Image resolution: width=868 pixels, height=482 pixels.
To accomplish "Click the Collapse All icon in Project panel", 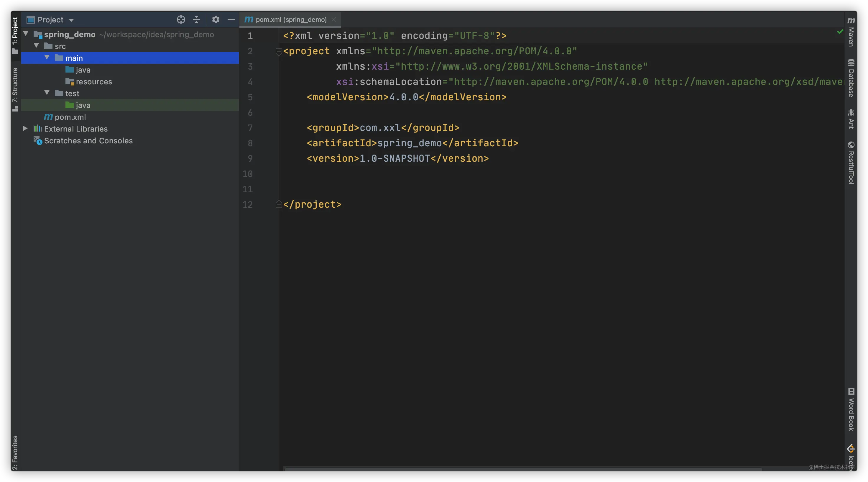I will coord(196,19).
